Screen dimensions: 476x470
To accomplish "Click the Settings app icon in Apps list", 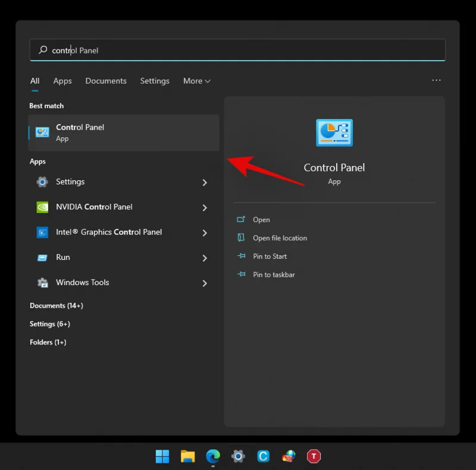I will [42, 181].
